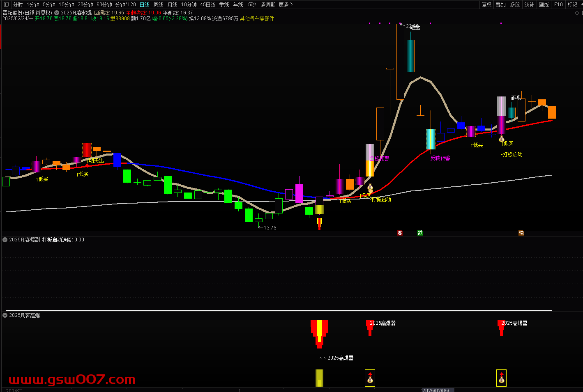Click the money bag icon under the 砸盘 candle
The width and height of the screenshot is (583, 392).
[x=501, y=139]
